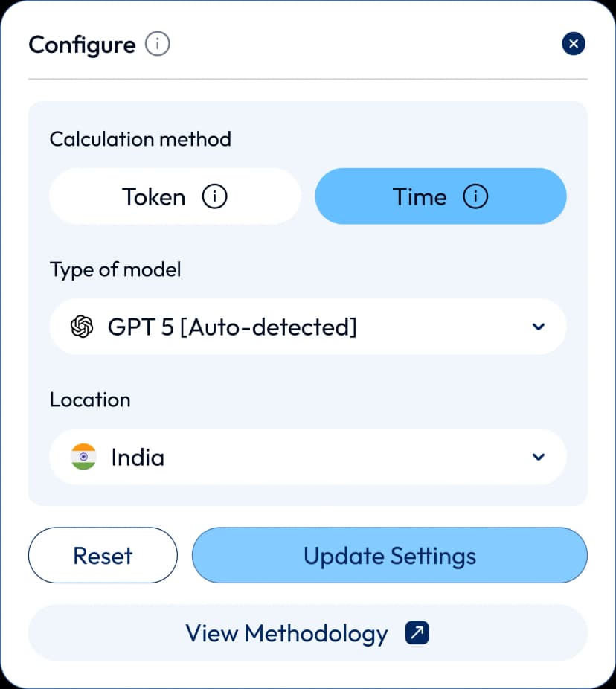The width and height of the screenshot is (616, 689).
Task: Click the India flag icon in Location field
Action: click(83, 457)
